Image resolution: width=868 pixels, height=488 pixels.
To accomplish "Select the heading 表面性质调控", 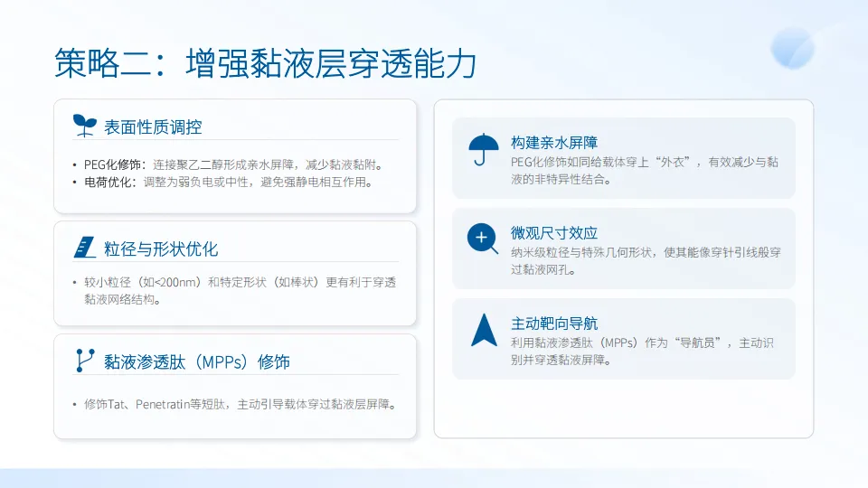I will coord(153,127).
